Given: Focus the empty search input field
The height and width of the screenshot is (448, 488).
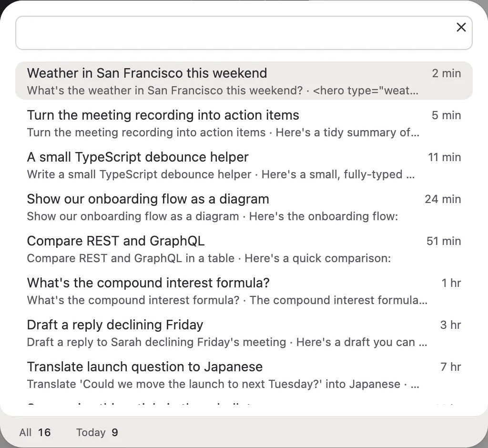Looking at the screenshot, I should tap(244, 33).
